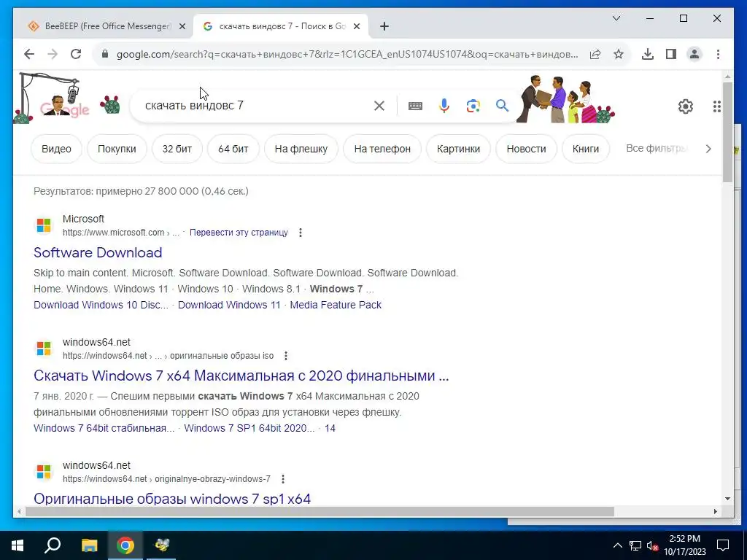The height and width of the screenshot is (560, 747).
Task: Open Windows taskbar search
Action: (53, 545)
